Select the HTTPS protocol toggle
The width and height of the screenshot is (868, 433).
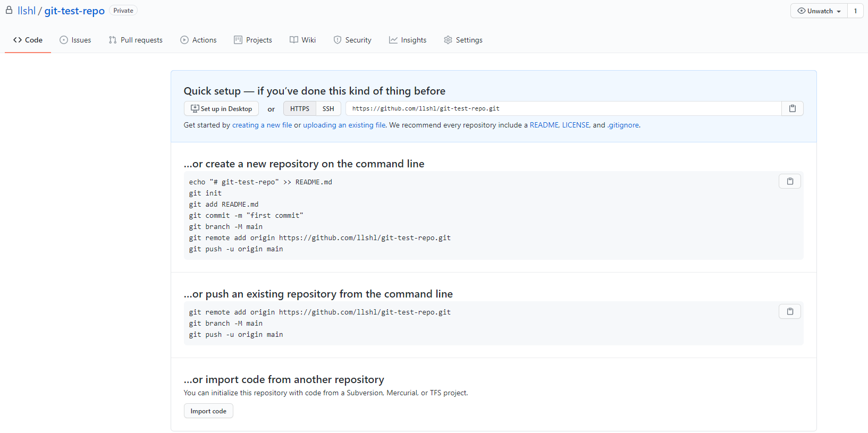300,108
